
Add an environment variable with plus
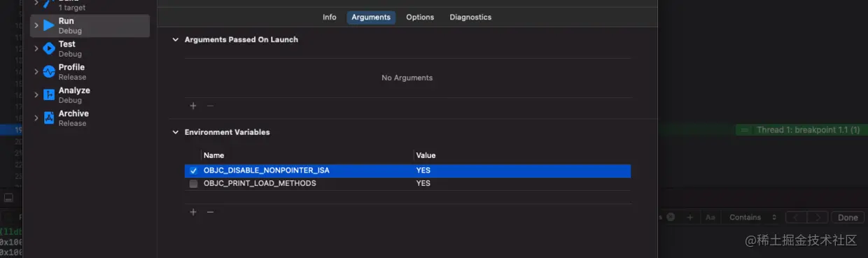[193, 212]
